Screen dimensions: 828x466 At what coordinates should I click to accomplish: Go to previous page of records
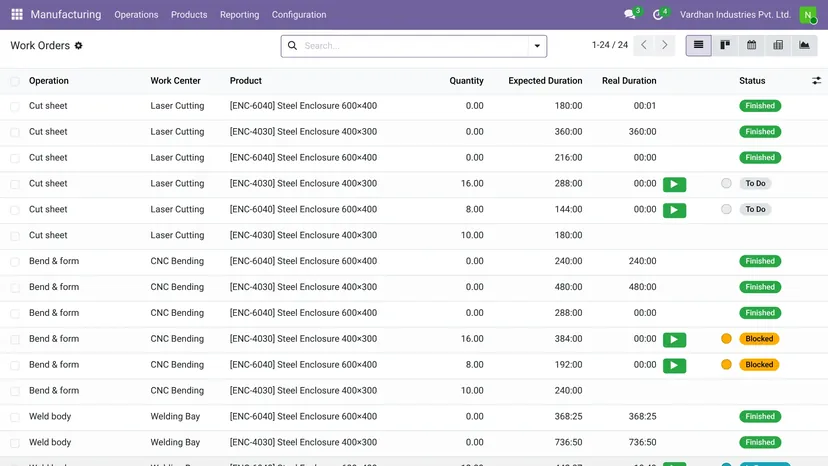(644, 45)
